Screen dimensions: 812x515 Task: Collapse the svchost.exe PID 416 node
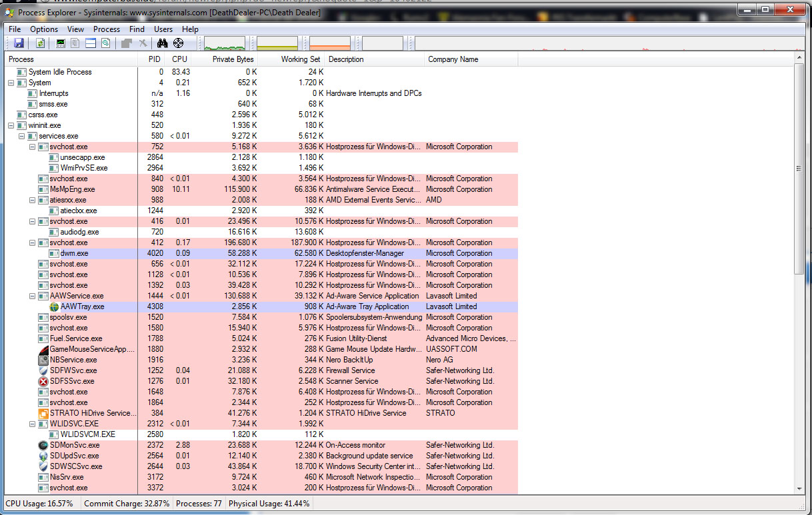[x=32, y=221]
